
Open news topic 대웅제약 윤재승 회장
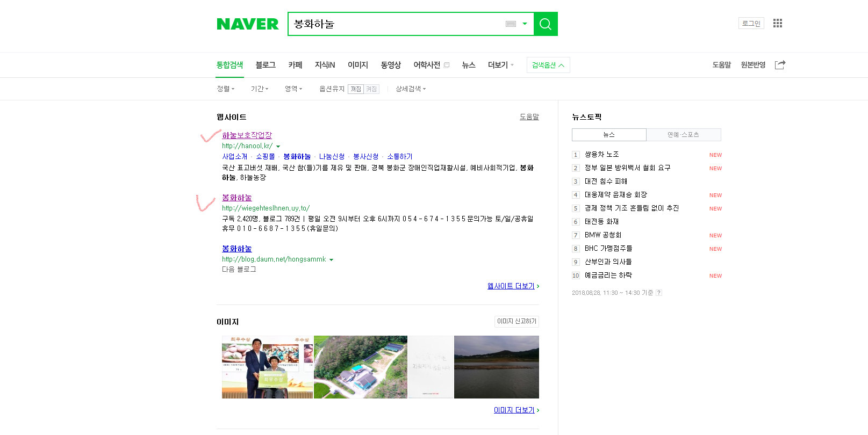pos(616,195)
